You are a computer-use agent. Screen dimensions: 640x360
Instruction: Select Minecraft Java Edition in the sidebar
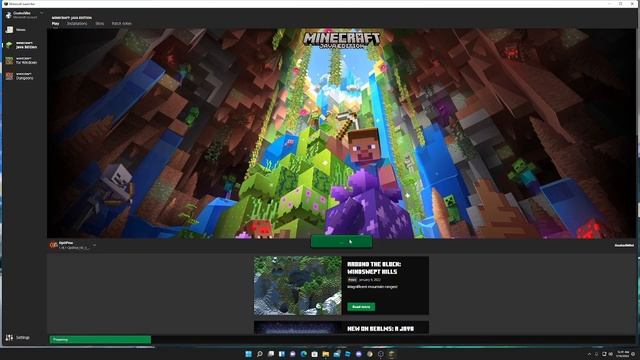coord(21,45)
